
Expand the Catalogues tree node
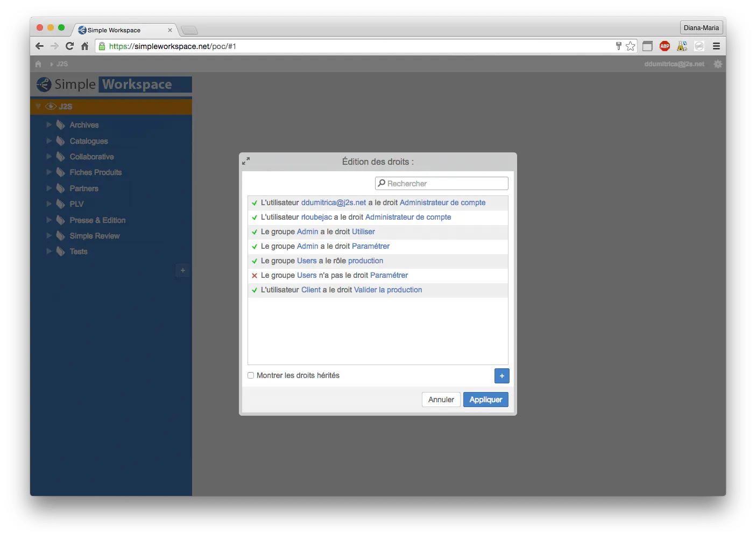point(49,141)
